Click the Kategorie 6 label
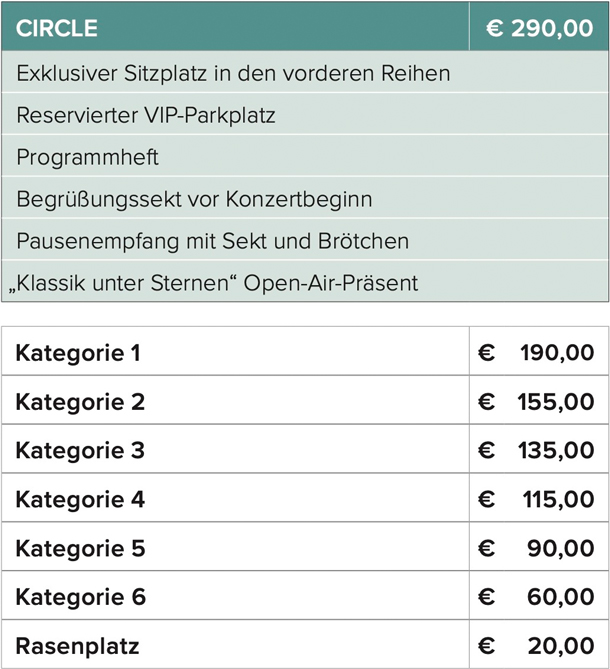This screenshot has height=669, width=610. (81, 597)
